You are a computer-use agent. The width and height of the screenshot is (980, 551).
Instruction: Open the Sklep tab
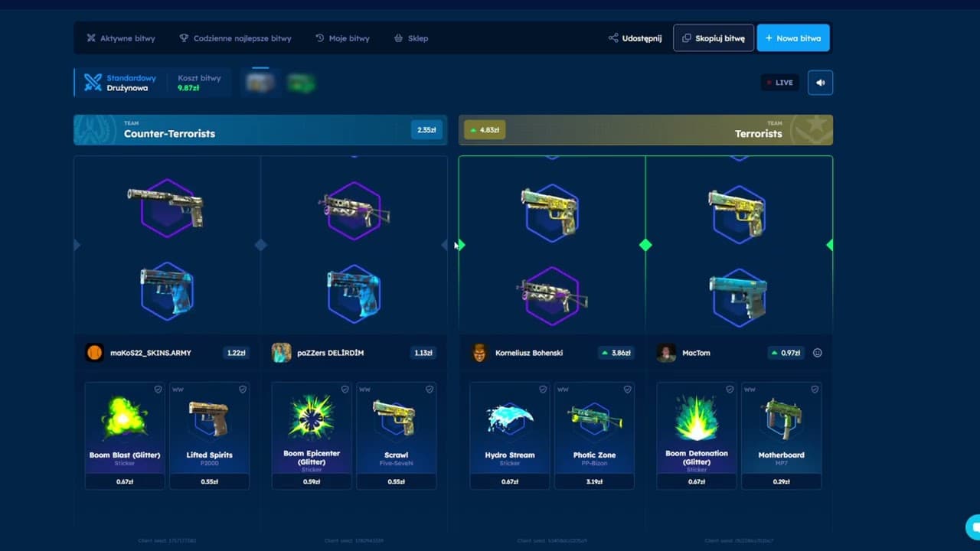point(411,38)
